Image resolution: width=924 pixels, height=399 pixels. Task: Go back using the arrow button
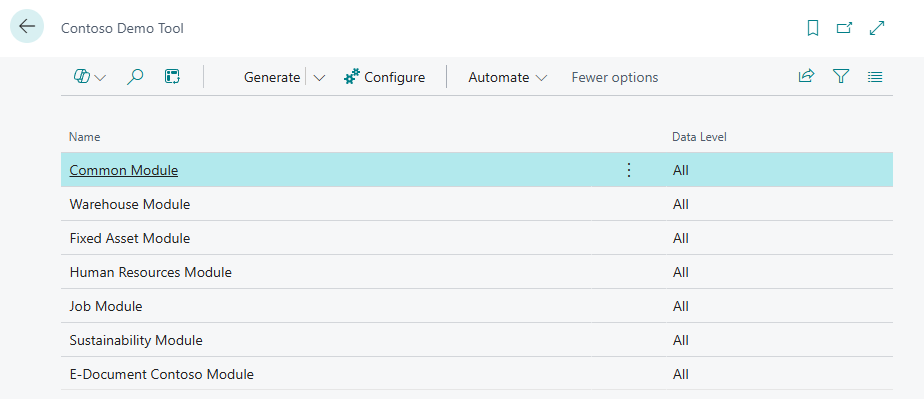[x=27, y=27]
